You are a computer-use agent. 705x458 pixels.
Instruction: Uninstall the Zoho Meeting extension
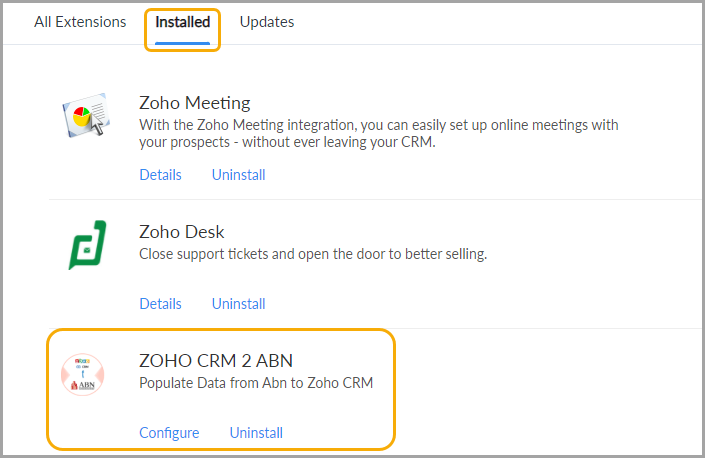pos(238,174)
